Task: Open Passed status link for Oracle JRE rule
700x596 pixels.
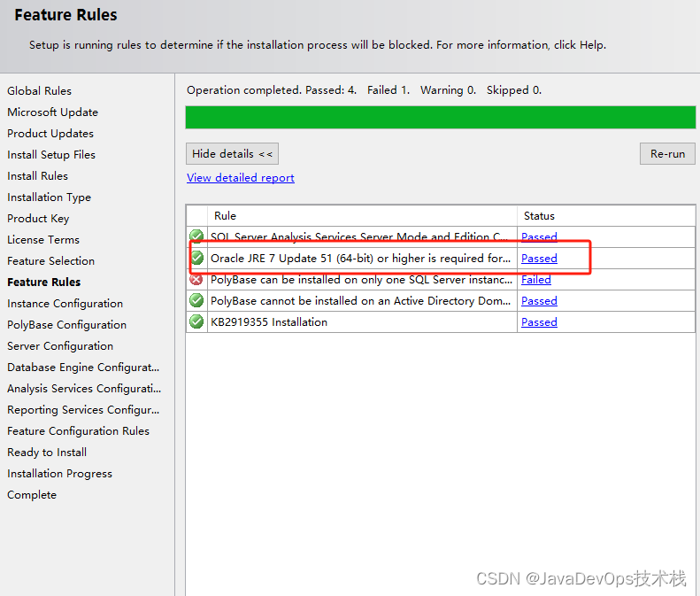Action: (x=539, y=259)
